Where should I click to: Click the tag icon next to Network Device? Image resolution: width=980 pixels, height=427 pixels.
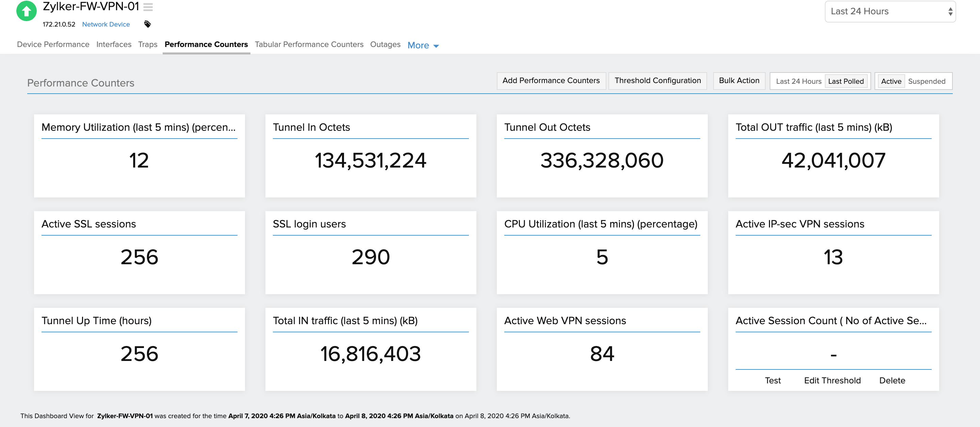(x=148, y=25)
